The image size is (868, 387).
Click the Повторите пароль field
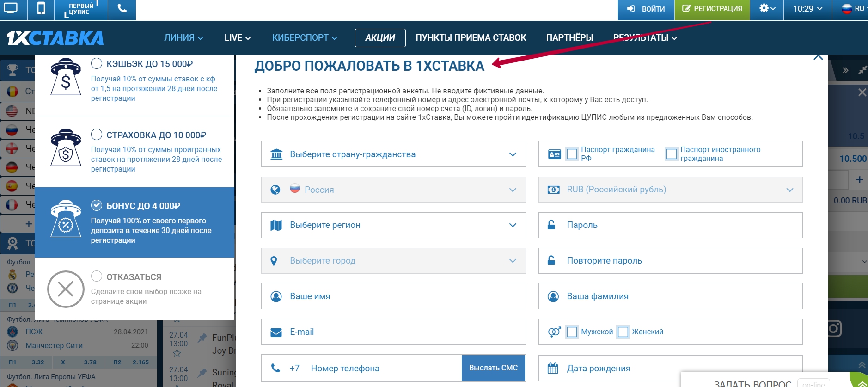pyautogui.click(x=671, y=261)
